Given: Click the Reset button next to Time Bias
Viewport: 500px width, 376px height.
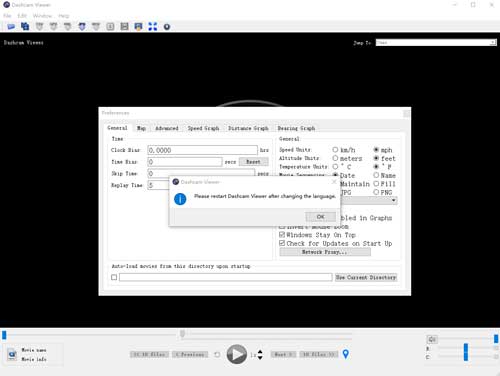Looking at the screenshot, I should tap(253, 162).
